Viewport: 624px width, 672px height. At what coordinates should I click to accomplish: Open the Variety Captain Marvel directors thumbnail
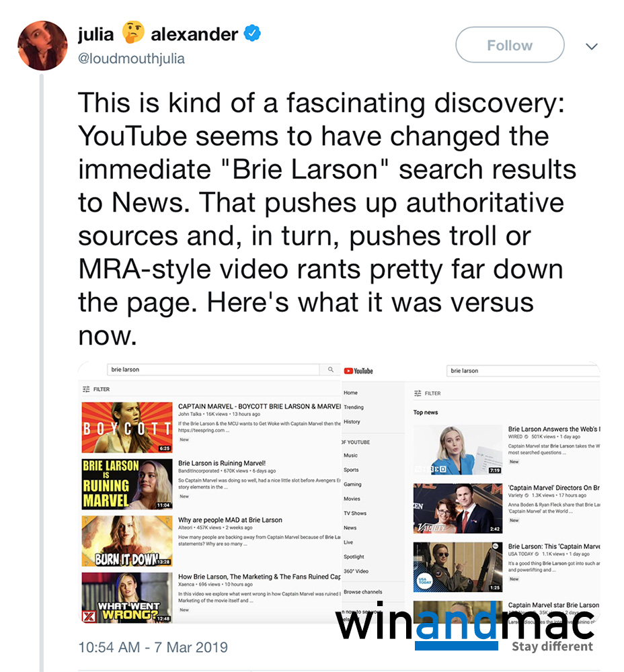pos(458,508)
